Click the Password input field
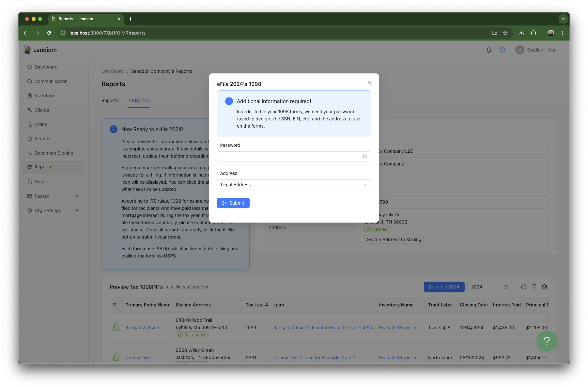The image size is (588, 388). tap(289, 157)
